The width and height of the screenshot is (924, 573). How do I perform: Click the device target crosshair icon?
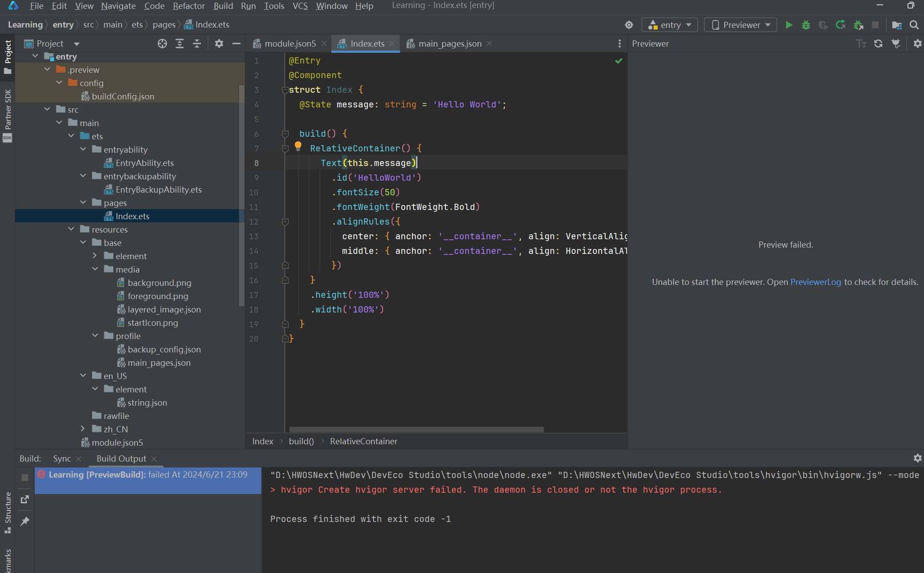(x=629, y=25)
